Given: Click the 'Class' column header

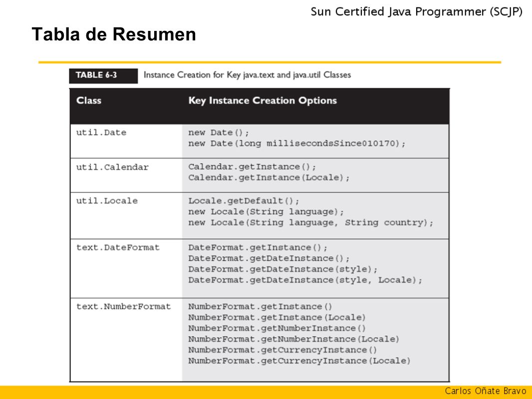Looking at the screenshot, I should pos(89,100).
